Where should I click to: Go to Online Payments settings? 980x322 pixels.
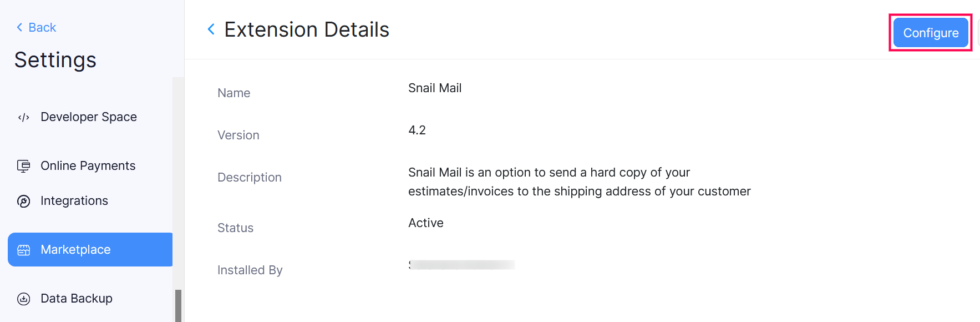point(88,166)
